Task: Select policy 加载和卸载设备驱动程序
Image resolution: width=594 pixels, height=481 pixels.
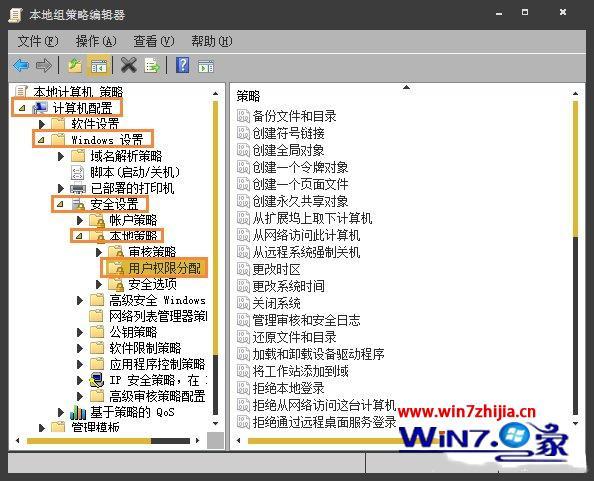Action: tap(318, 354)
